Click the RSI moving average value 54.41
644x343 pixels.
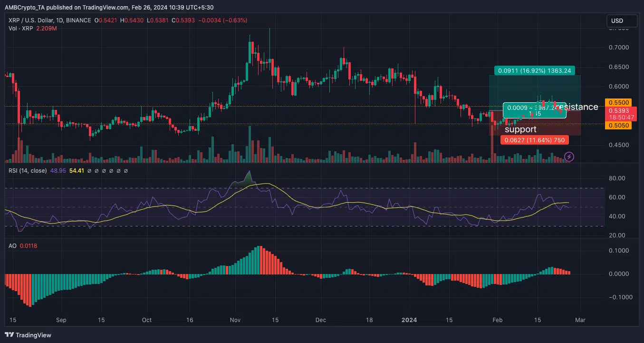point(77,170)
